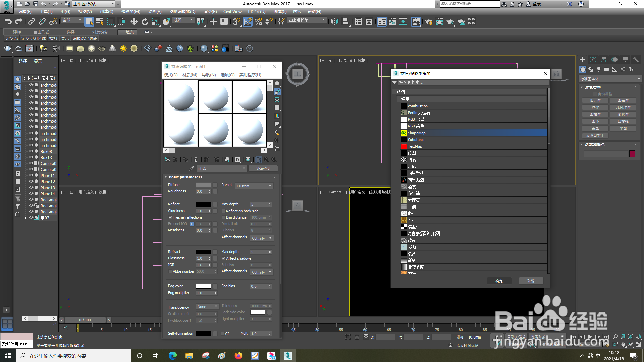Screen dimensions: 644x363
Task: Enable Reflect on back side checkbox
Action: point(223,211)
